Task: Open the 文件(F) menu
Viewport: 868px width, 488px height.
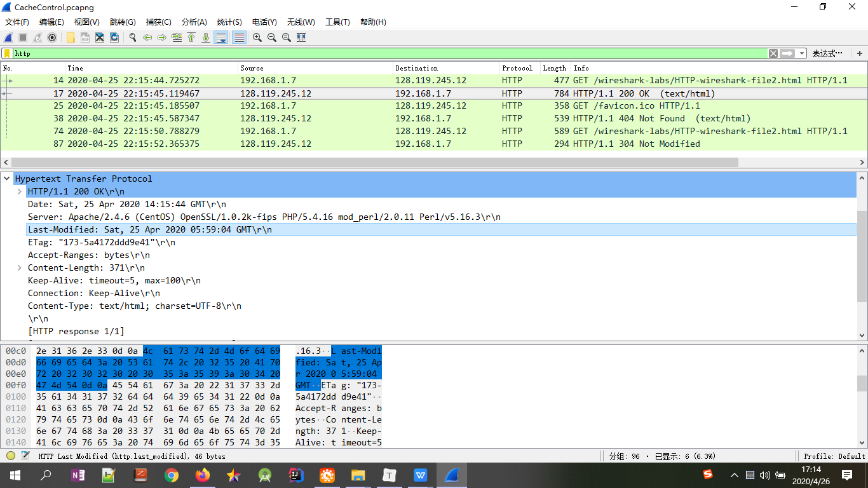Action: click(x=17, y=22)
